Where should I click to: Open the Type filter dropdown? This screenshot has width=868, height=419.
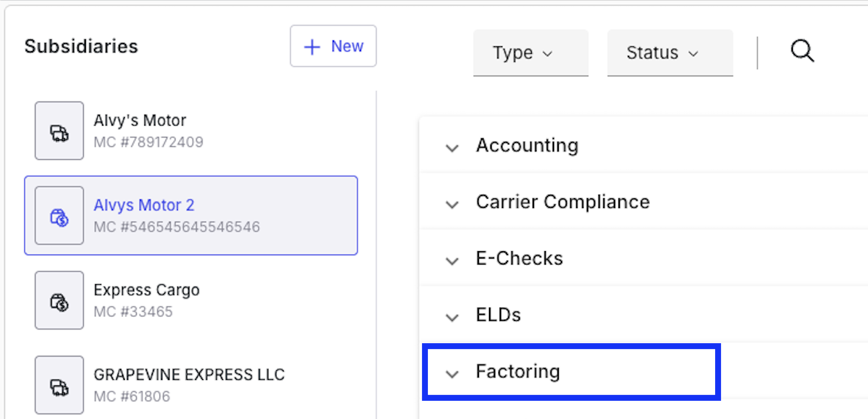(531, 53)
